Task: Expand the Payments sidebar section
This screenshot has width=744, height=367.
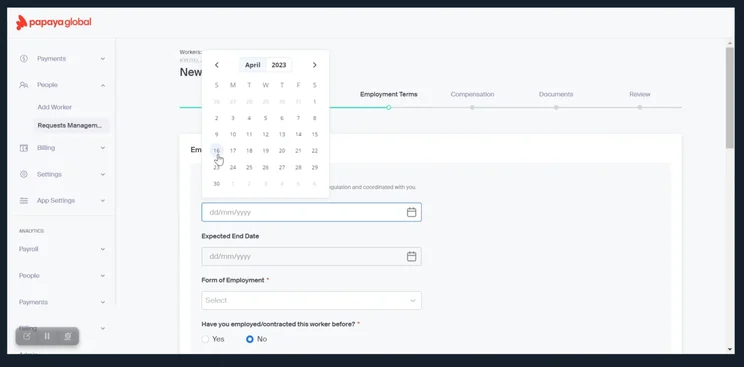Action: click(103, 59)
